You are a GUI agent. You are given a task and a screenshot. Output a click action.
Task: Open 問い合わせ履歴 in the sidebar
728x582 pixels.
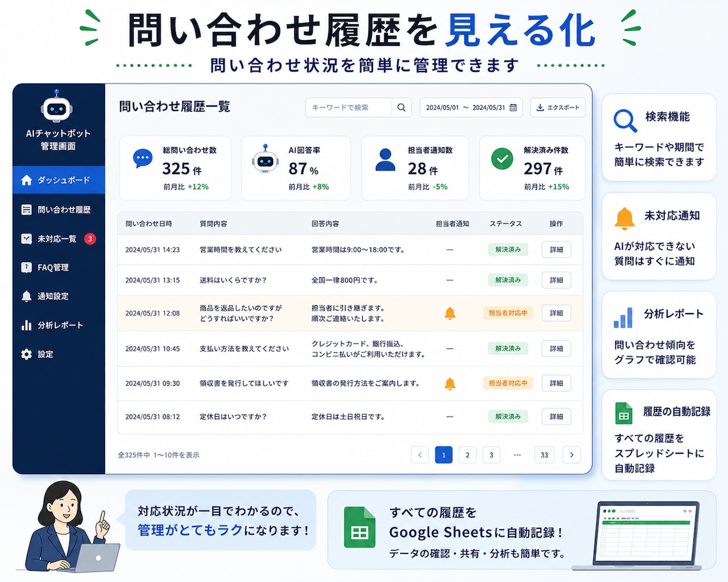click(x=58, y=210)
